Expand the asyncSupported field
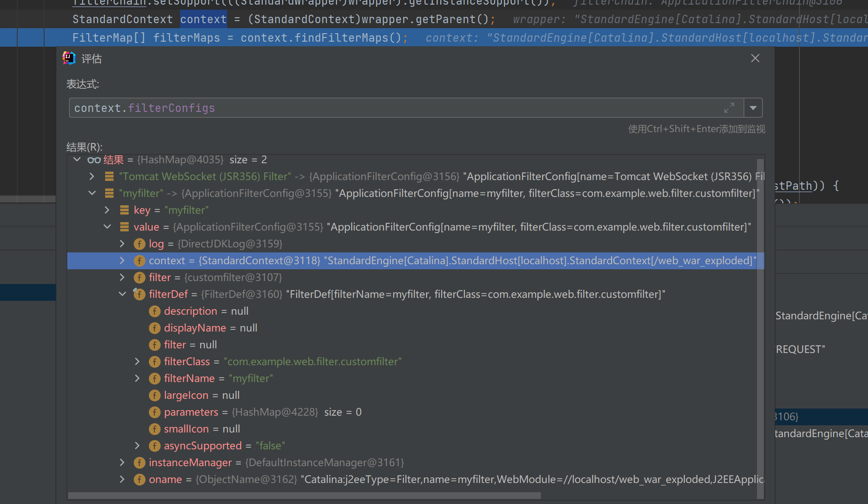Screen dimensions: 868x504 click(137, 446)
